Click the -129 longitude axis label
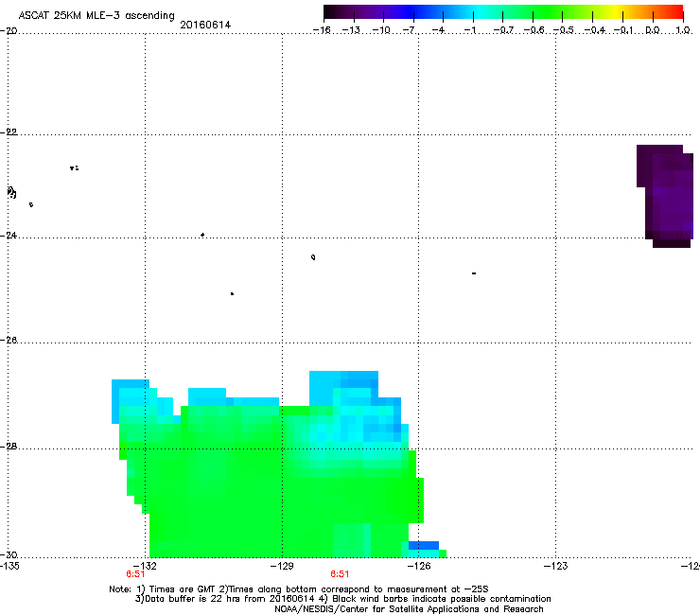Image resolution: width=700 pixels, height=615 pixels. pos(282,566)
